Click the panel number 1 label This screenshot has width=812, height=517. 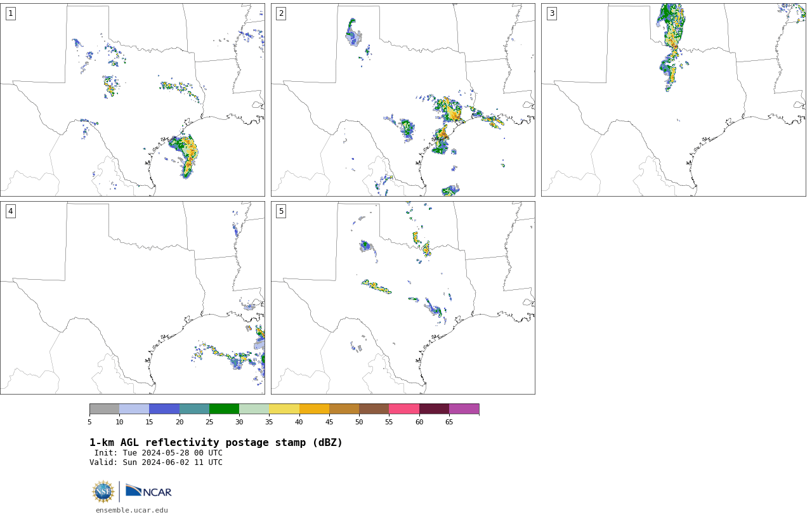(11, 13)
